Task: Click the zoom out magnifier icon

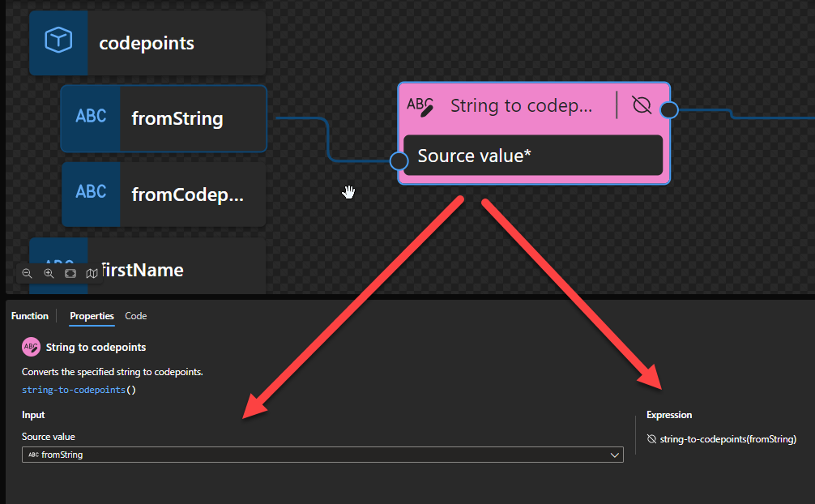Action: pyautogui.click(x=27, y=274)
